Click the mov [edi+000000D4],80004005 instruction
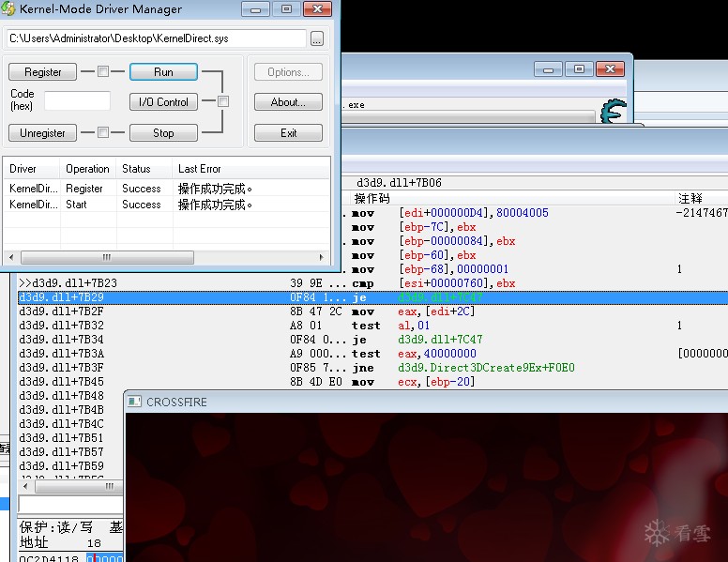Screen dimensions: 728x562 point(450,213)
